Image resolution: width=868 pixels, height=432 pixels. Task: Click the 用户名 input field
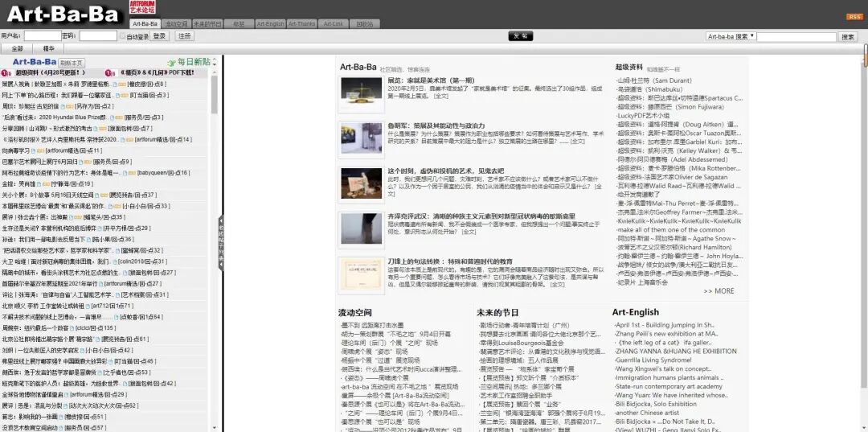pyautogui.click(x=43, y=36)
